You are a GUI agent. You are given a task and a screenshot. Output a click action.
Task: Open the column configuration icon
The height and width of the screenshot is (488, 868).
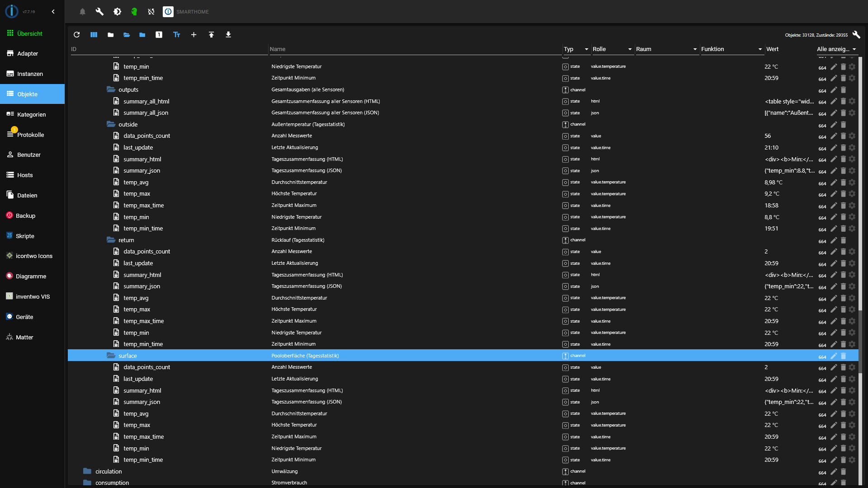[94, 35]
